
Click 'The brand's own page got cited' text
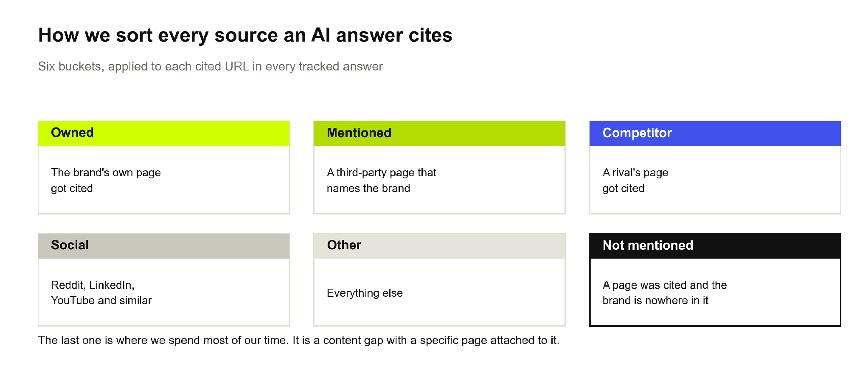[x=106, y=180]
